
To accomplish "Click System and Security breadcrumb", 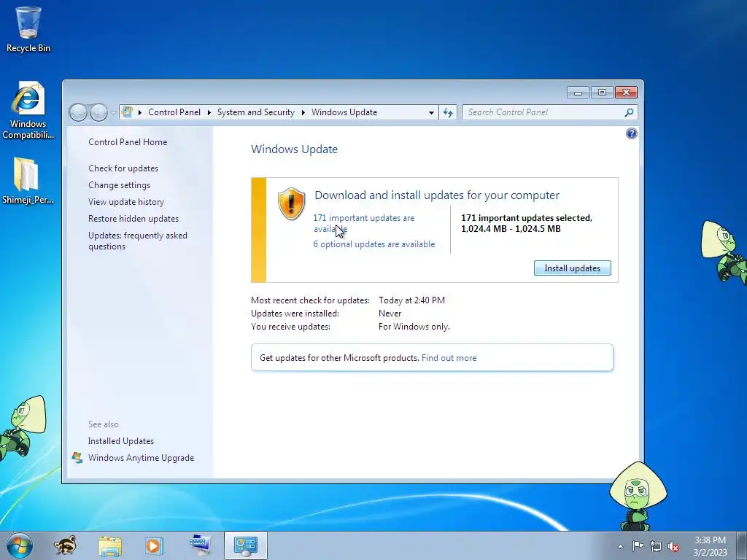I will (256, 112).
